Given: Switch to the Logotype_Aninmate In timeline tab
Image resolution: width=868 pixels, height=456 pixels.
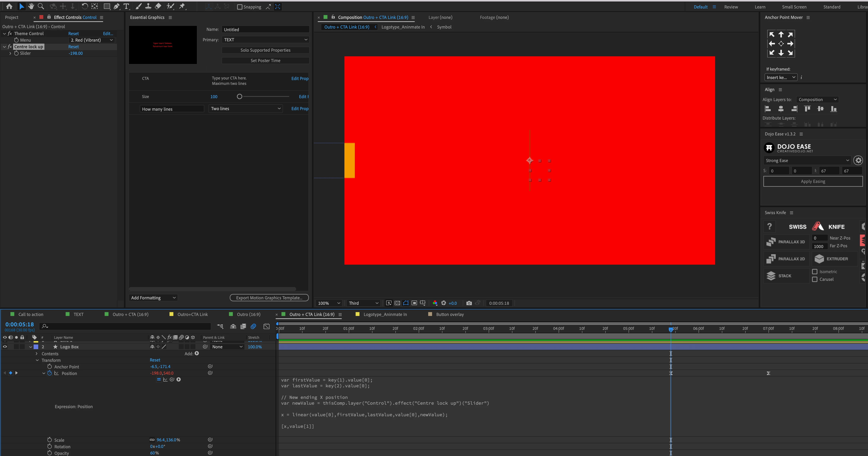Looking at the screenshot, I should 385,314.
